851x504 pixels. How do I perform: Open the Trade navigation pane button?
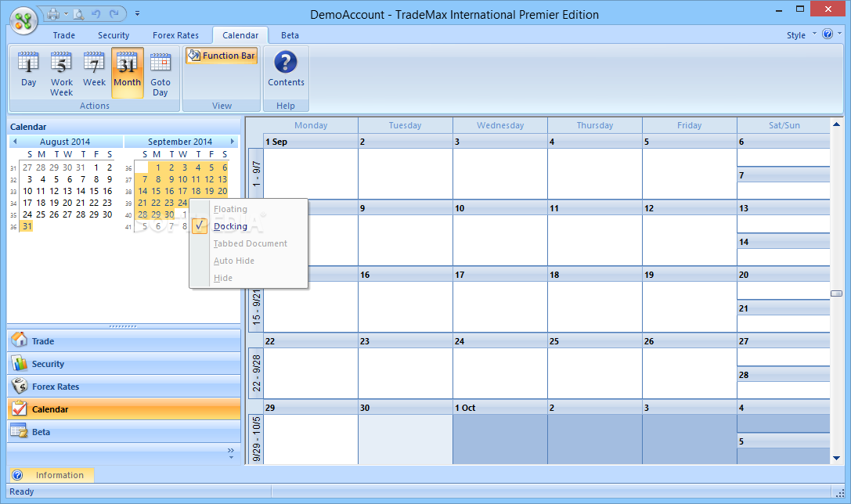(124, 341)
